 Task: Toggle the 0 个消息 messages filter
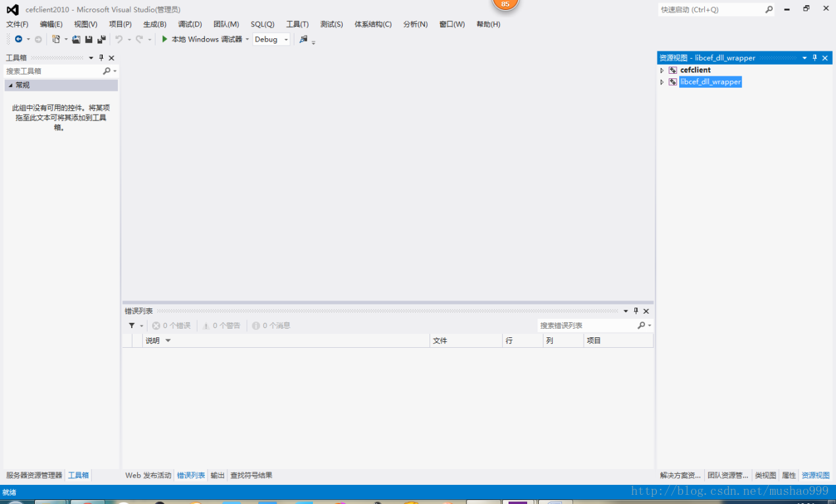click(x=271, y=325)
